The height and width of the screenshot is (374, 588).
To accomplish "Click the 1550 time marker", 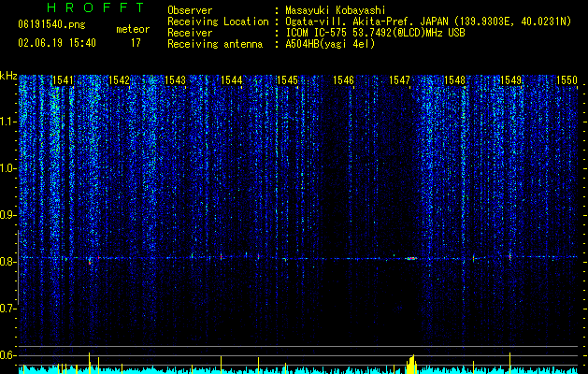I will click(x=566, y=80).
